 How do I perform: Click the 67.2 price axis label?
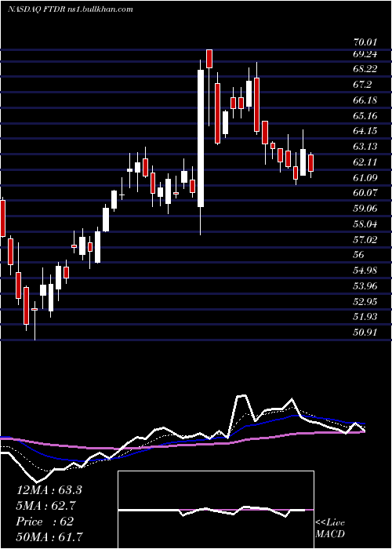362,85
